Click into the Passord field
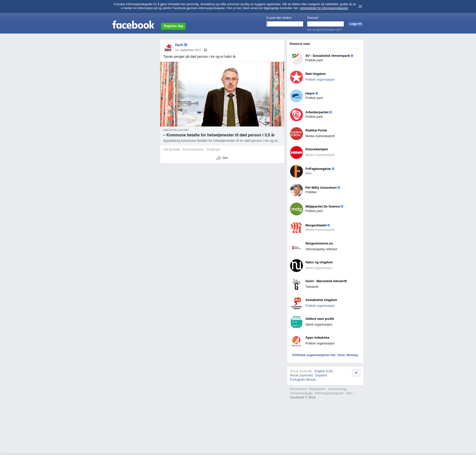476x455 pixels. tap(325, 24)
